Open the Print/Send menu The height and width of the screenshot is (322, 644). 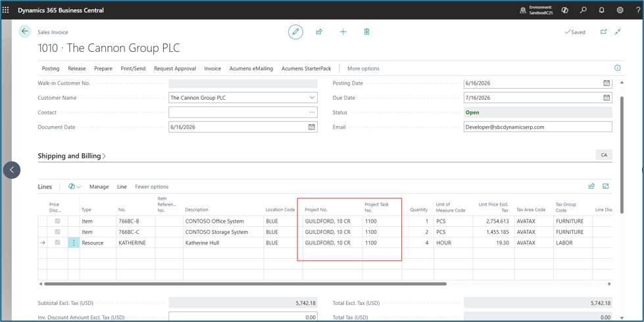click(133, 68)
